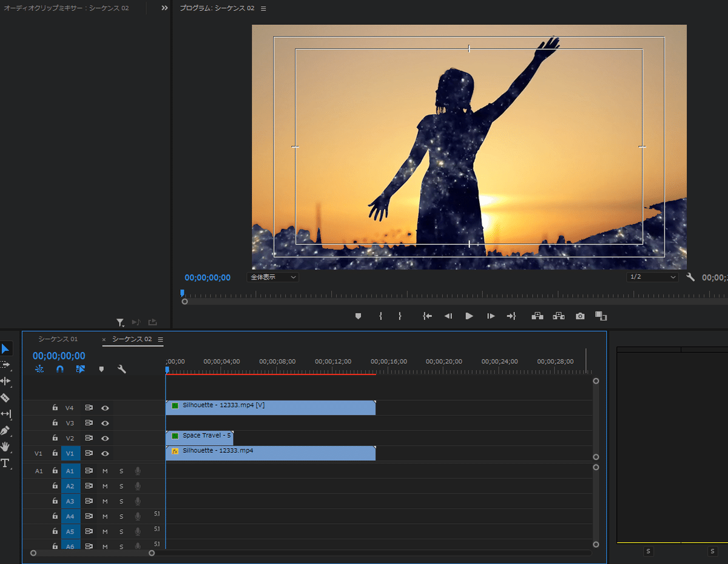Viewport: 728px width, 564px height.
Task: Toggle lock on track V2
Action: (x=55, y=438)
